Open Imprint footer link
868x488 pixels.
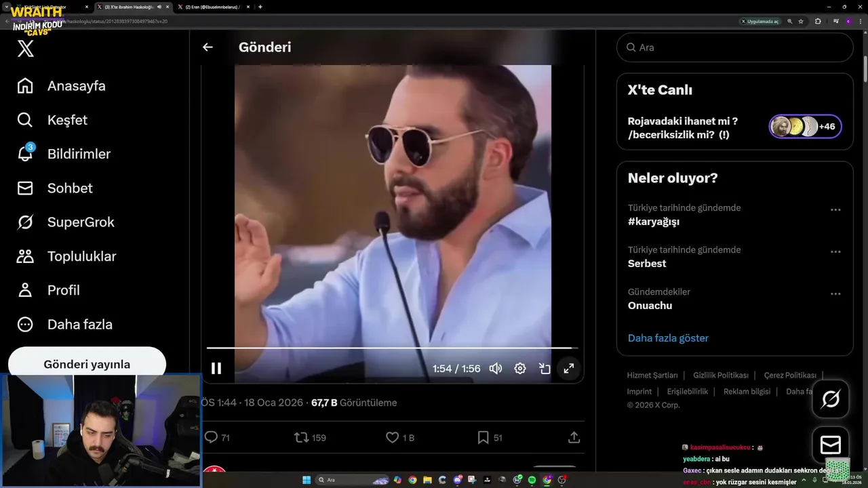(x=639, y=392)
